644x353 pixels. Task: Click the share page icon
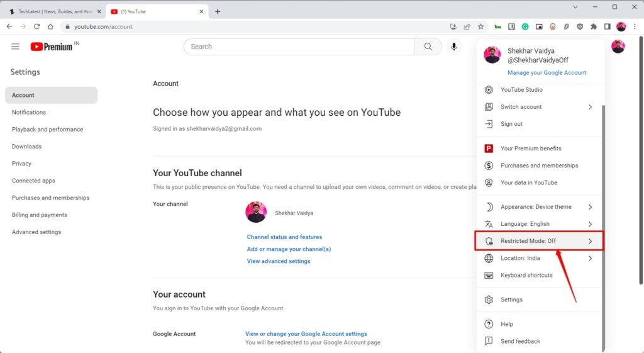pos(467,26)
